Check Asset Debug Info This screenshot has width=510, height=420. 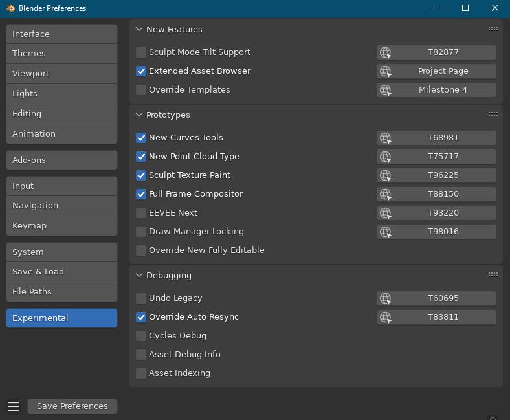(x=141, y=355)
